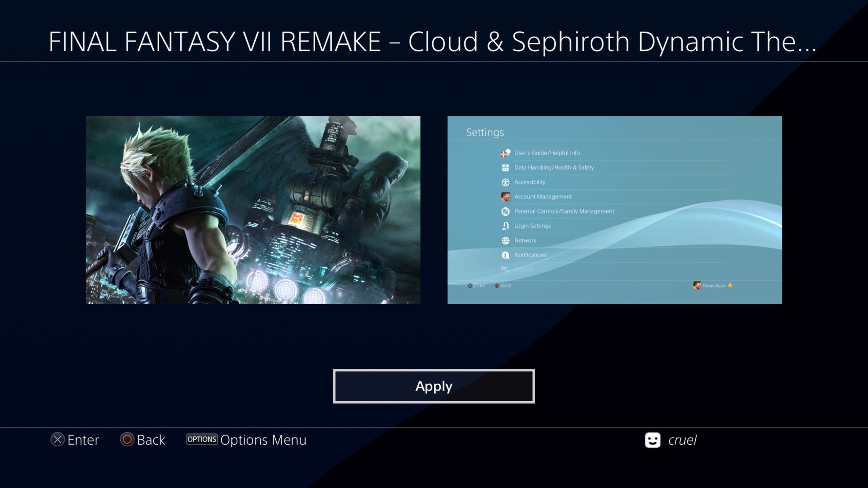Open the Cloud and Sephiroth artwork preview
The width and height of the screenshot is (868, 488).
pyautogui.click(x=253, y=210)
